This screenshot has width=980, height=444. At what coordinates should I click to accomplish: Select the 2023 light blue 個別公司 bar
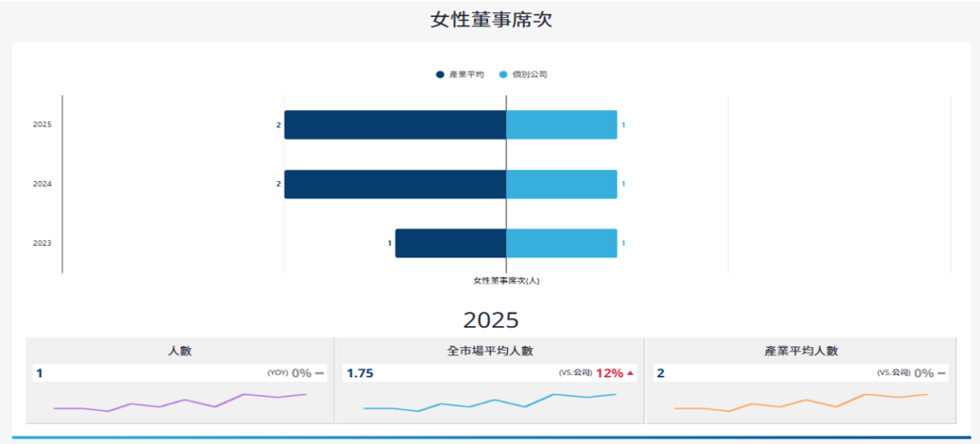[562, 243]
